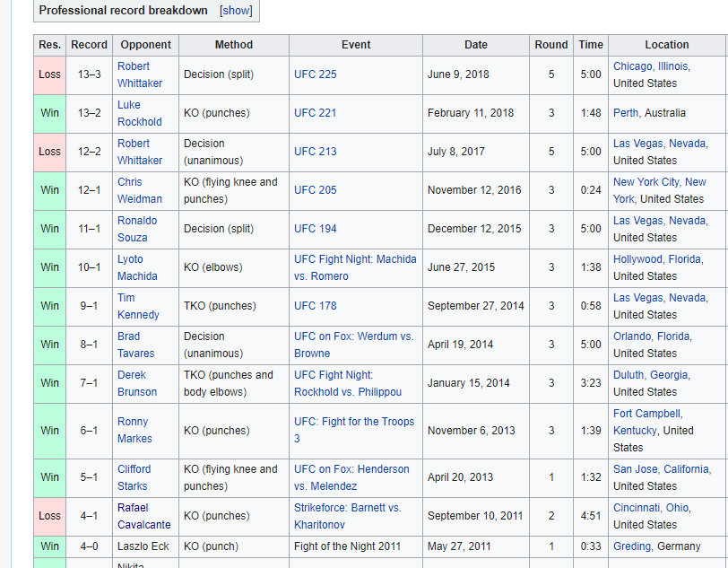Open Robert Whittaker link in 13–3 row
728x568 pixels.
[x=139, y=74]
